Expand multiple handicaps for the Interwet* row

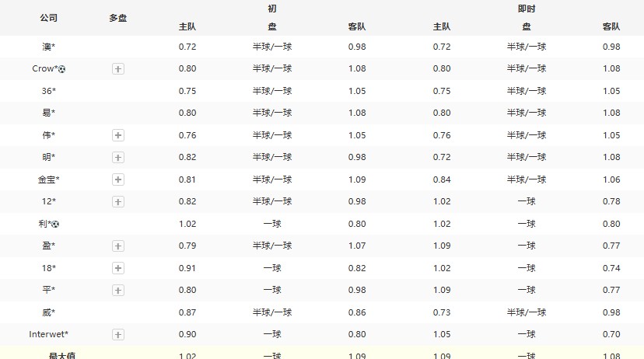118,335
